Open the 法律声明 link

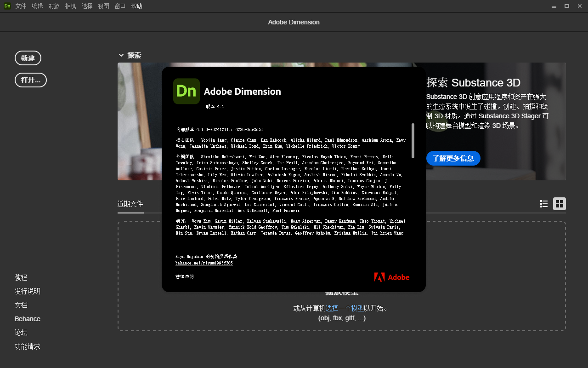pos(184,276)
